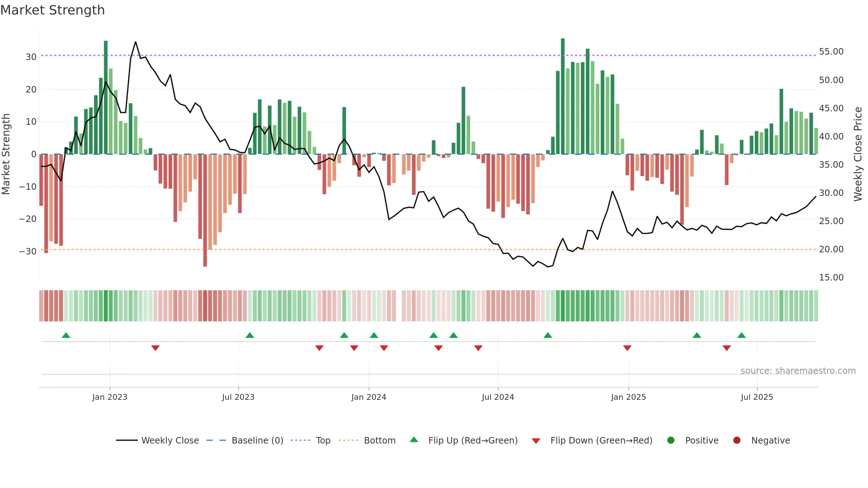
Task: Click the Weekly Close Price axis title
Action: point(858,154)
